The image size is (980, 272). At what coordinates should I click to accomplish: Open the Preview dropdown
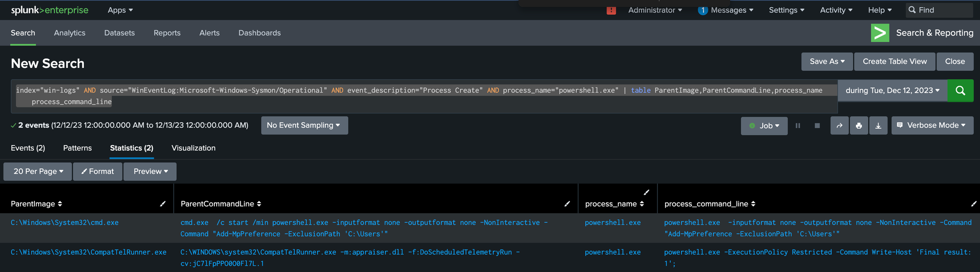coord(150,172)
